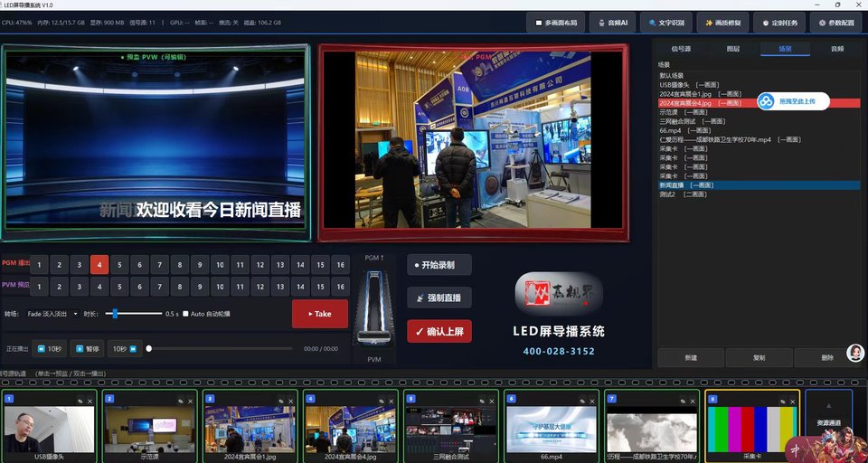Switch to the 图层 layers tab
The width and height of the screenshot is (868, 463).
click(x=733, y=49)
